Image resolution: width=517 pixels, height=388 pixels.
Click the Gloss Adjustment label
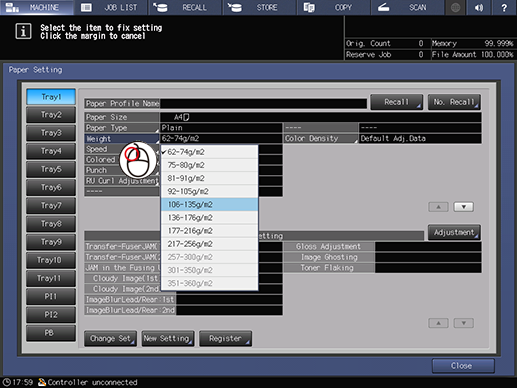point(329,247)
